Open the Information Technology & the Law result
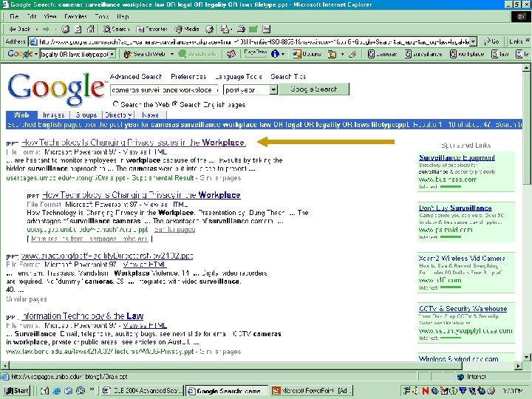Image resolution: width=532 pixels, height=399 pixels. (82, 316)
